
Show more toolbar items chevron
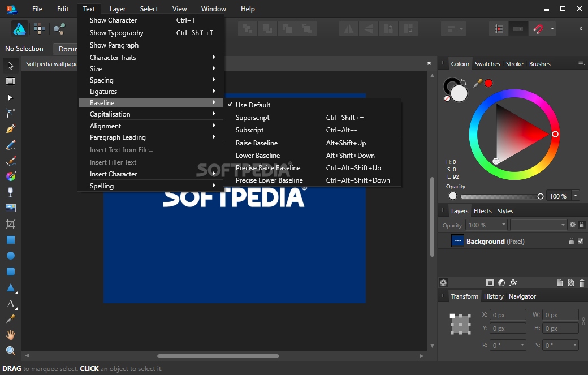581,29
